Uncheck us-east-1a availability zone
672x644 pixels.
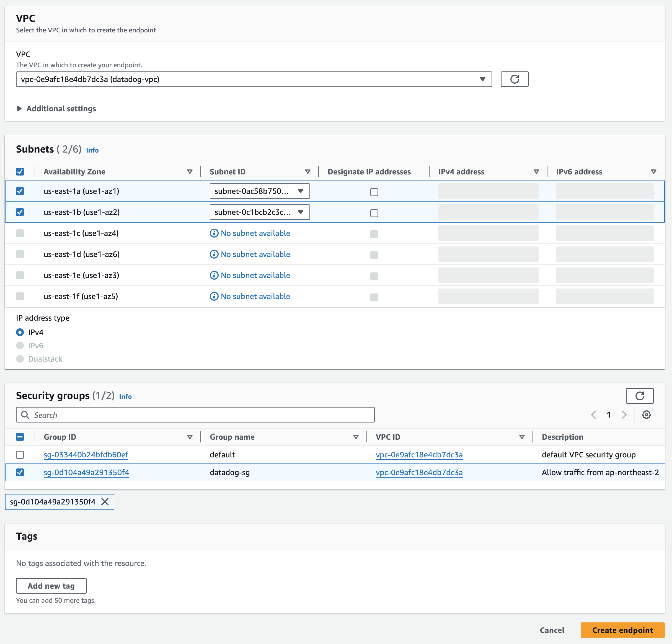tap(20, 191)
